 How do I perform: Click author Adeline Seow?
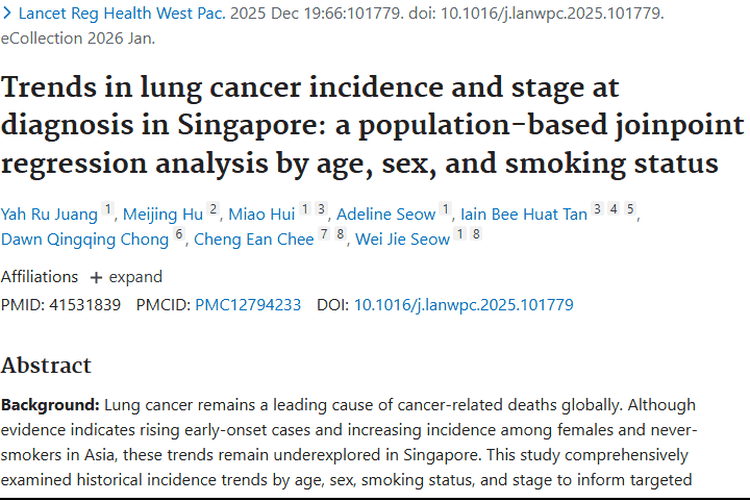(386, 214)
